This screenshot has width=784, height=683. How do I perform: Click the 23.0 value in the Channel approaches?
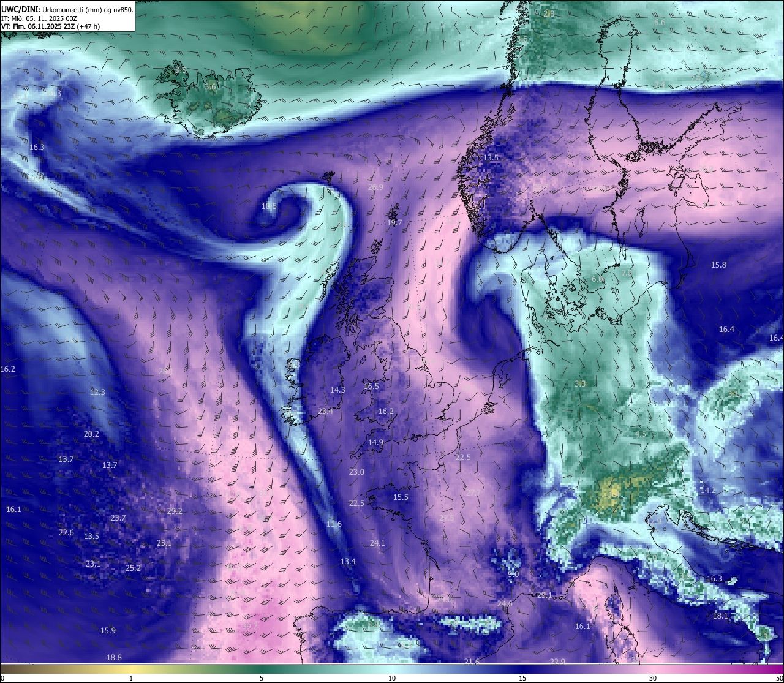pos(356,472)
